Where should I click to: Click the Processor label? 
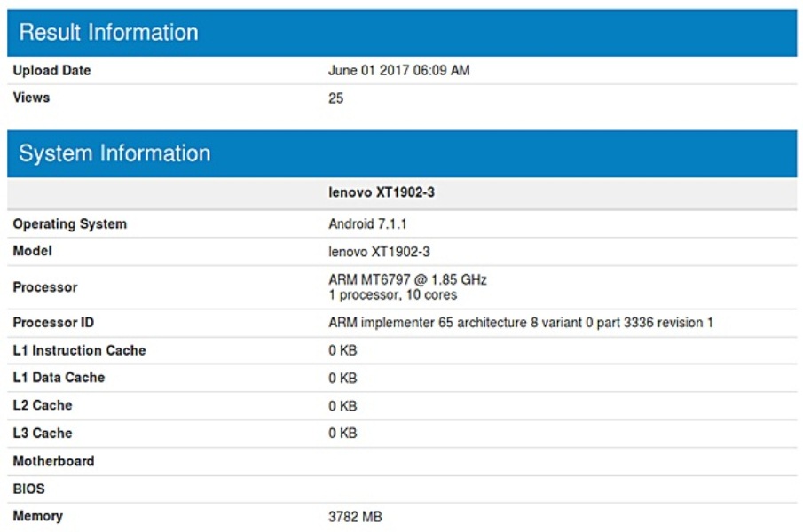click(45, 287)
